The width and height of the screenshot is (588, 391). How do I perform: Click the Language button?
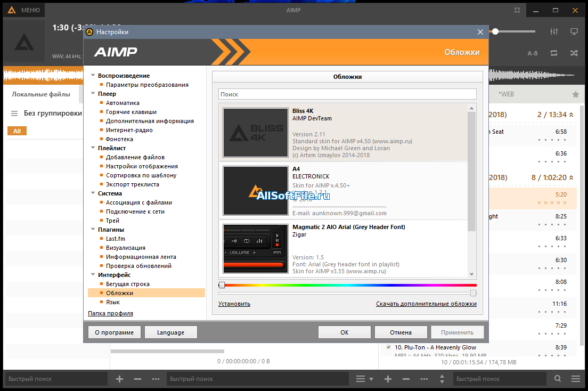click(x=170, y=332)
